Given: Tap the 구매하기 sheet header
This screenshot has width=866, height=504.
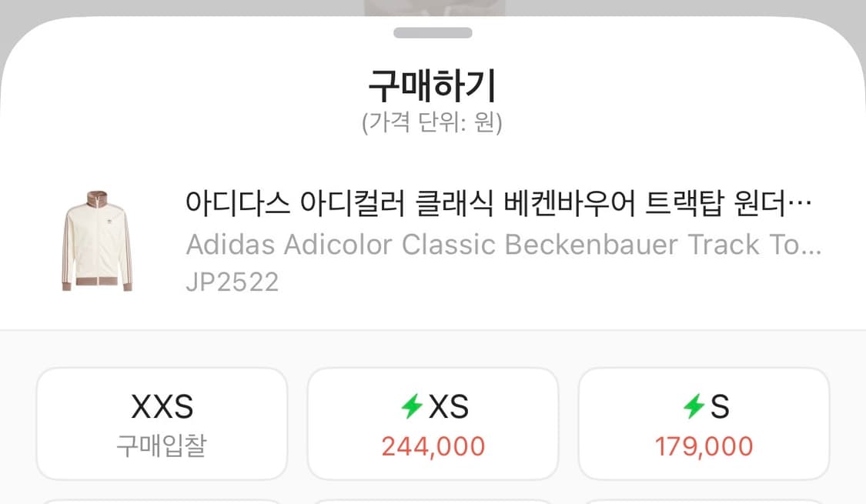Looking at the screenshot, I should [433, 79].
